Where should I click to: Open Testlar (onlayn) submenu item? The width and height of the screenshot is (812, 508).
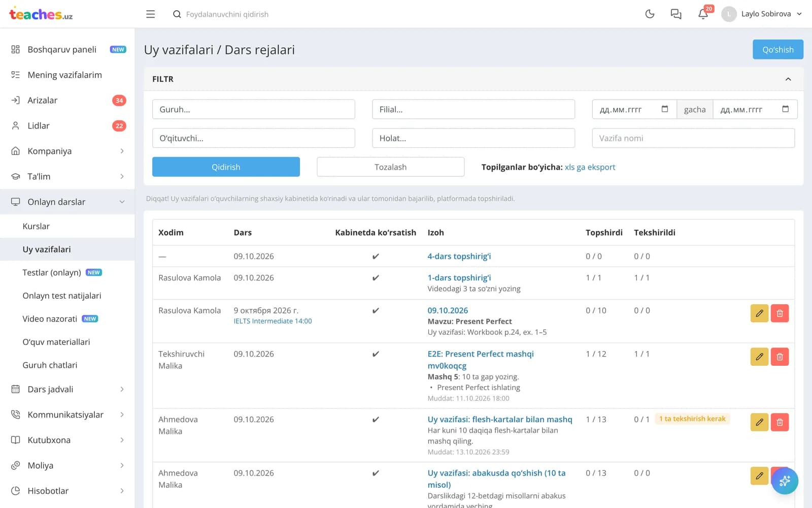point(67,272)
